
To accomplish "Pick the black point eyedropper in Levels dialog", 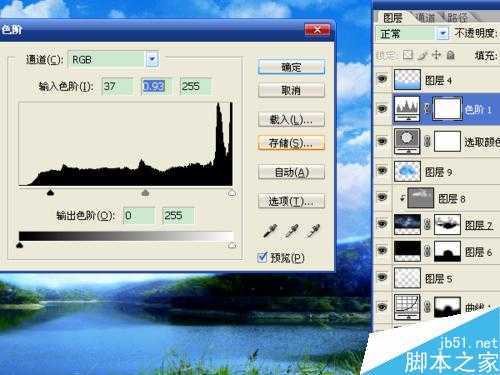I will [x=270, y=231].
